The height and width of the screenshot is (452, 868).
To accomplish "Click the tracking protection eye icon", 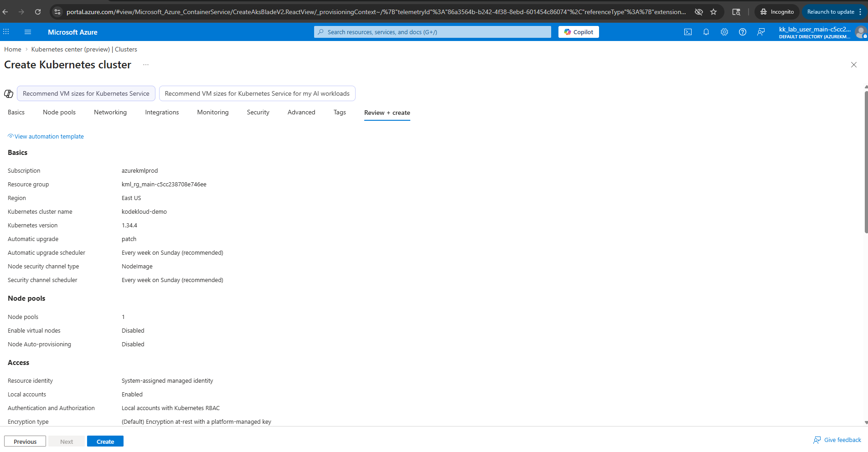I will pyautogui.click(x=698, y=12).
